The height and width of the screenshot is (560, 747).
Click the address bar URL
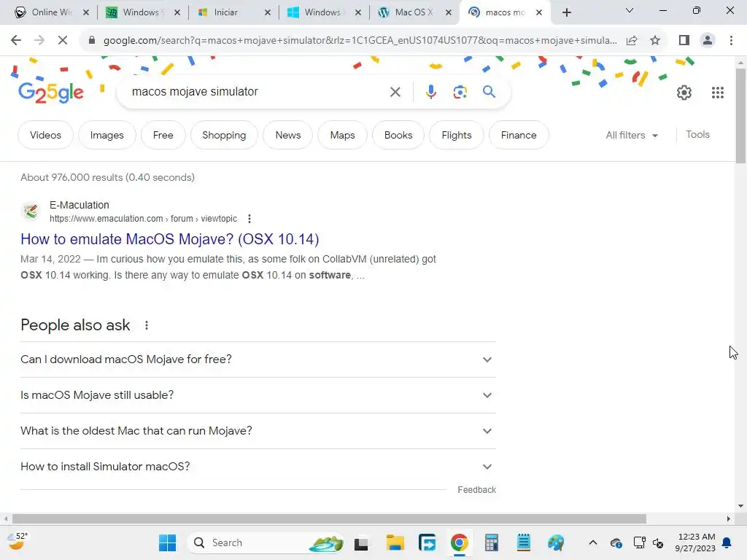click(x=360, y=41)
